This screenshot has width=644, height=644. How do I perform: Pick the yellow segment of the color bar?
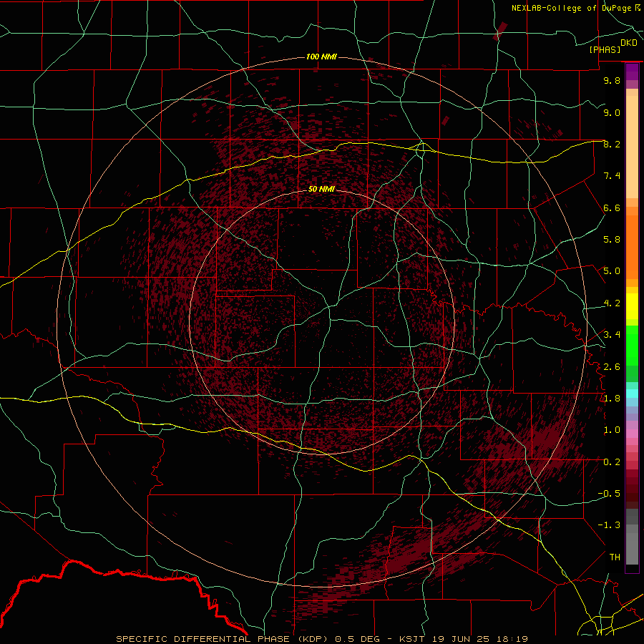pos(632,306)
